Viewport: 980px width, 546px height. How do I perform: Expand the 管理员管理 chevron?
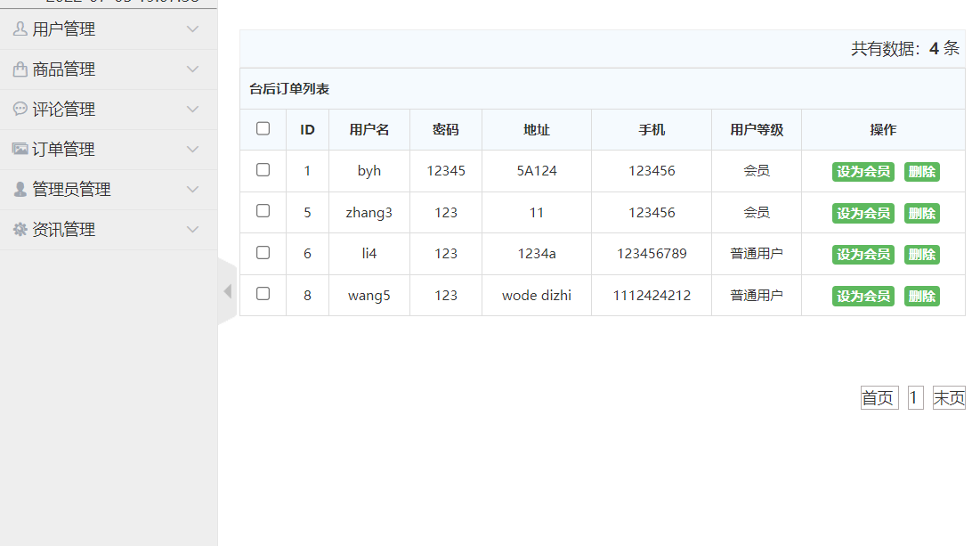(192, 189)
